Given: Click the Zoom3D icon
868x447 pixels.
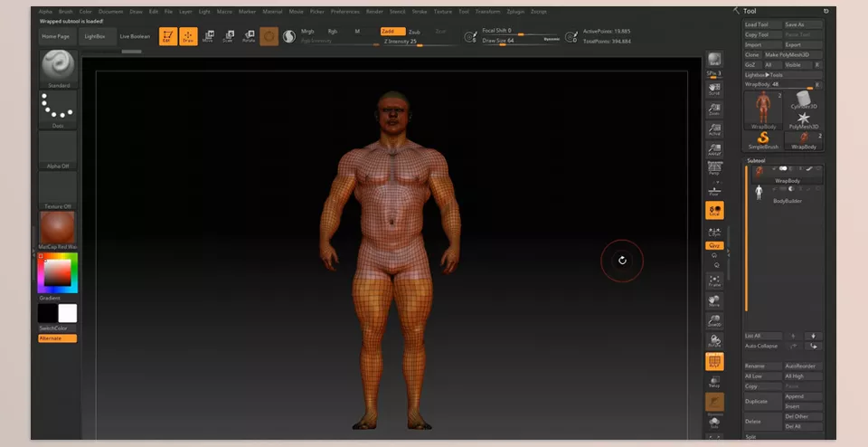Looking at the screenshot, I should click(714, 321).
